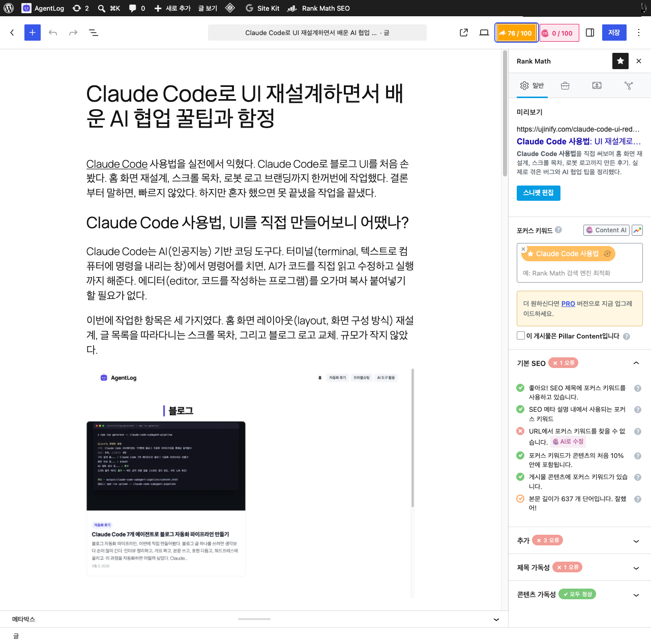Open the Schema tab icon

pyautogui.click(x=597, y=85)
